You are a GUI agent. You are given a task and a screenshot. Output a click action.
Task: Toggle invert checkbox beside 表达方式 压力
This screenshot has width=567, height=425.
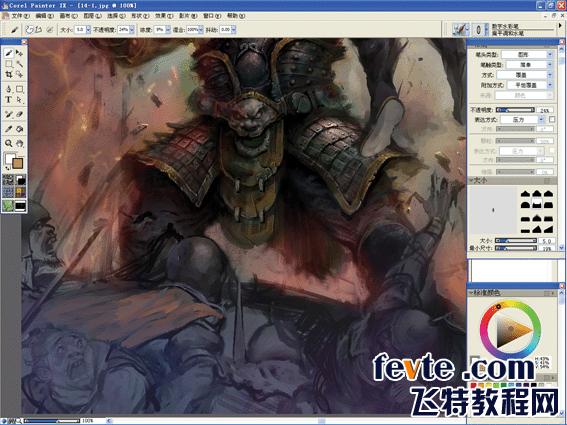(x=552, y=119)
